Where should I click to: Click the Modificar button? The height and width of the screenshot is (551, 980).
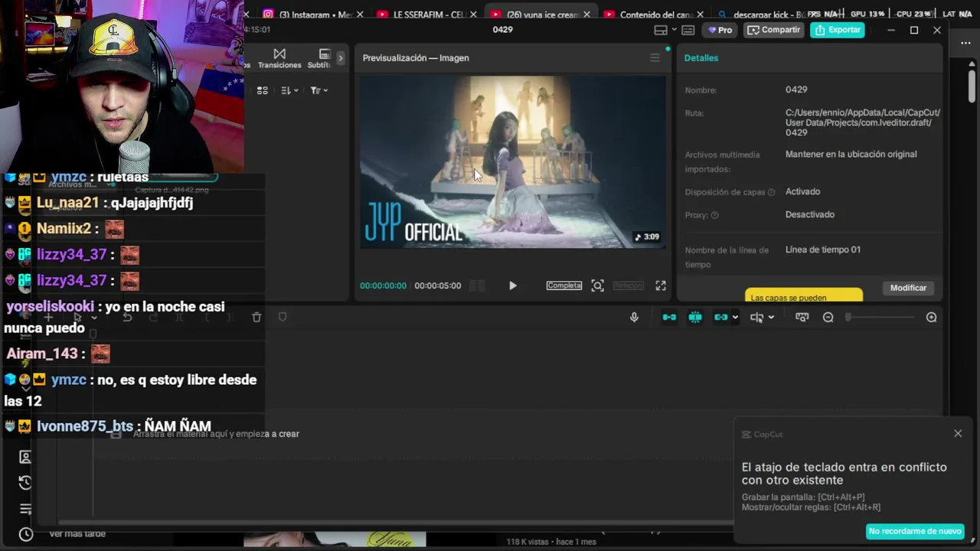[x=908, y=288]
